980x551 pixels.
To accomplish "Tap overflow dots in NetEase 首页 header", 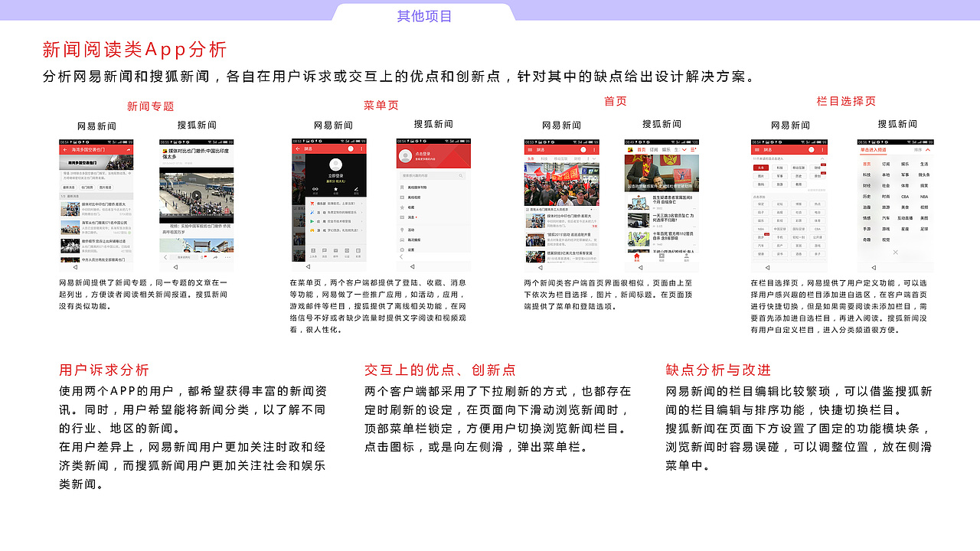I will 594,150.
